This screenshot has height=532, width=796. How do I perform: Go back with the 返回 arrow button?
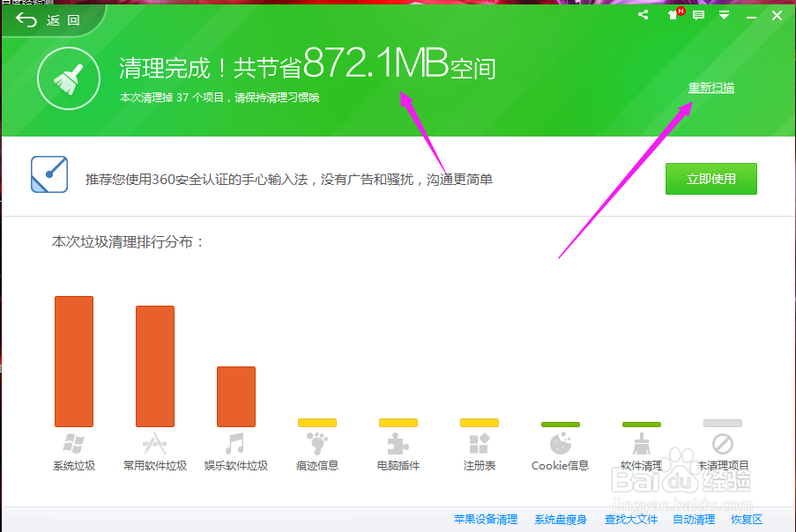(48, 20)
